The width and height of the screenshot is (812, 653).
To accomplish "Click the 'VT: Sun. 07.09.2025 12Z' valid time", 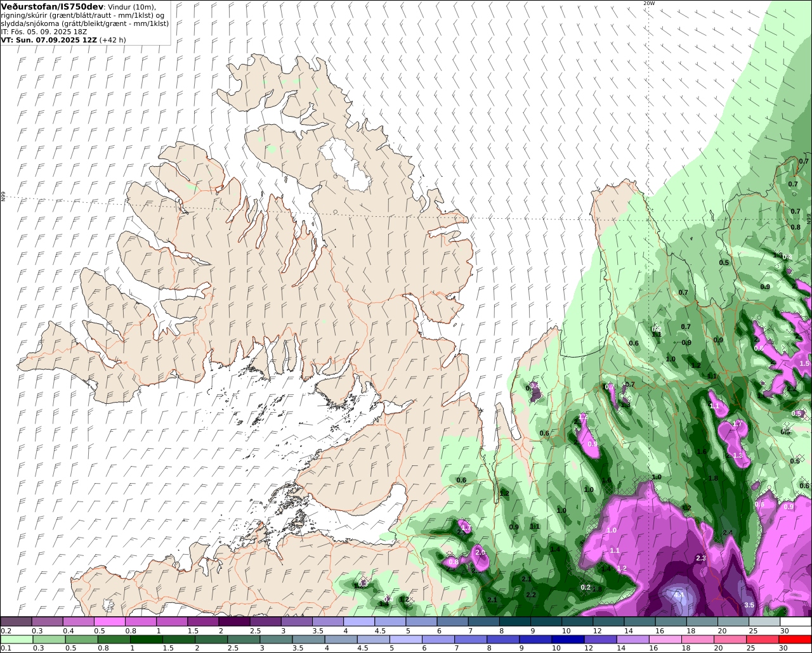I will click(49, 39).
